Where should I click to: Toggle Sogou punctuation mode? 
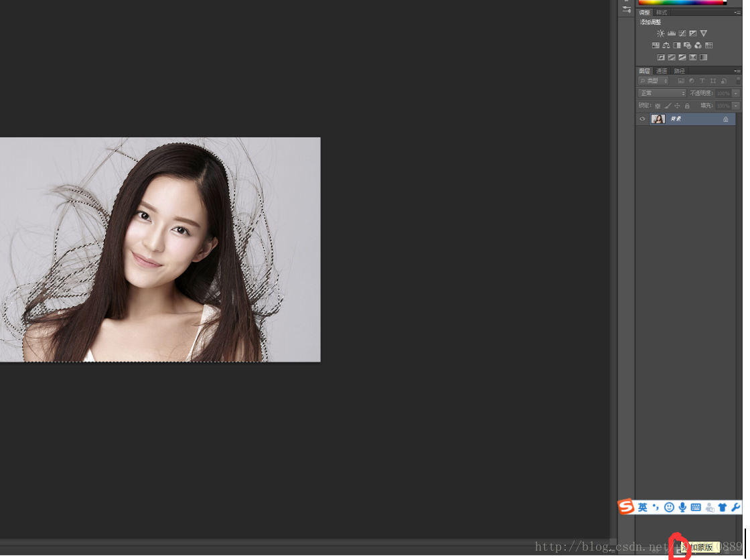[656, 507]
